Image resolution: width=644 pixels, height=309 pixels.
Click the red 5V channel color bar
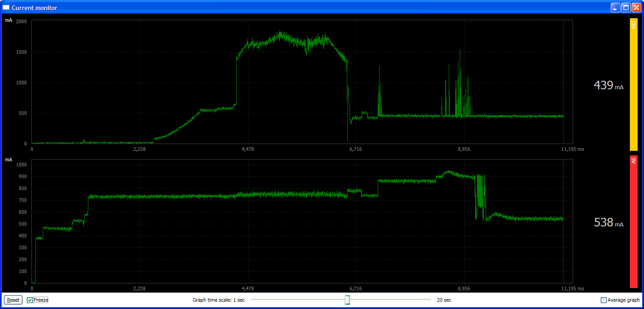click(x=634, y=222)
